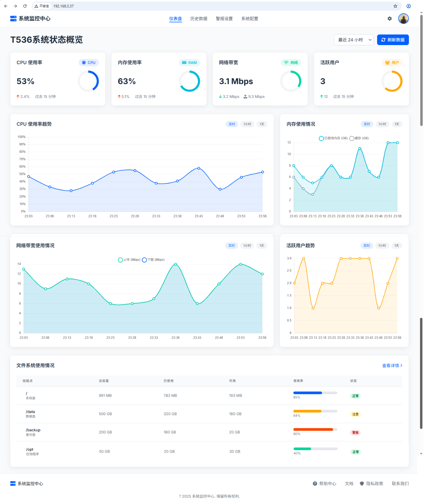Expand file system details via 查看详情

392,365
